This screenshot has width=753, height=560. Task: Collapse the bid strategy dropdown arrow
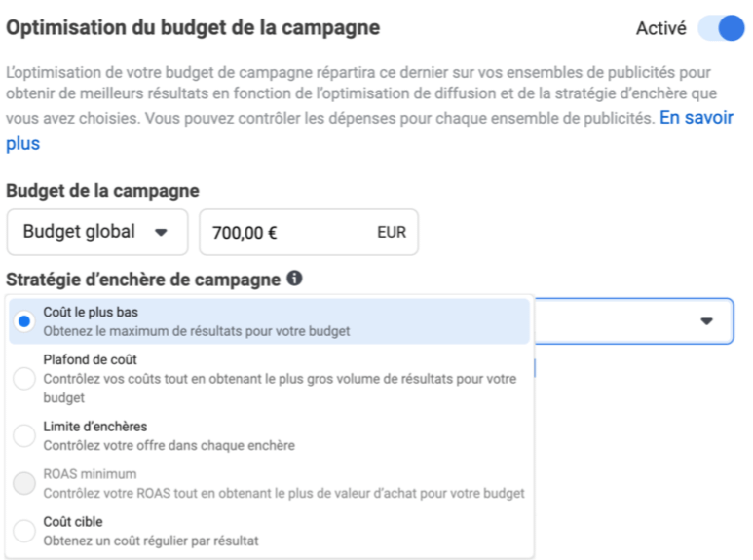pos(707,321)
